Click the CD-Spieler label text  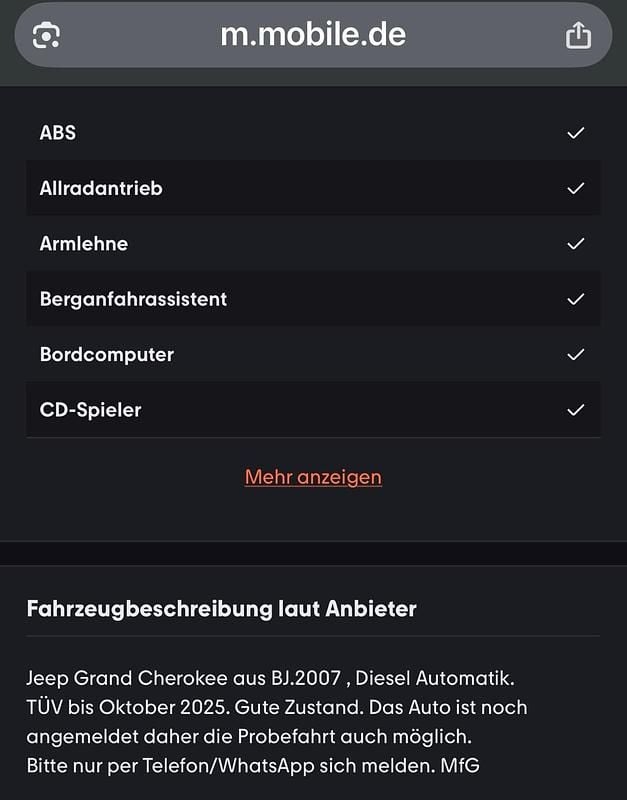click(90, 410)
